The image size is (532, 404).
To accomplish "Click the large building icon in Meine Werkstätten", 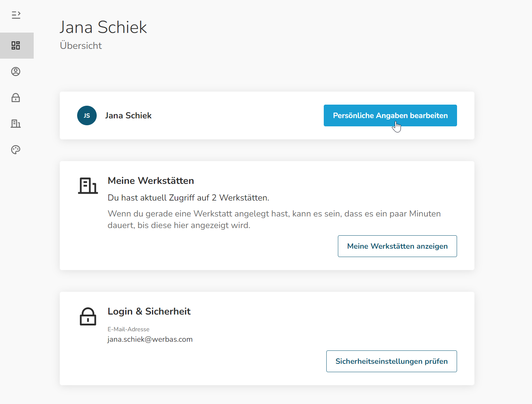I will point(88,186).
